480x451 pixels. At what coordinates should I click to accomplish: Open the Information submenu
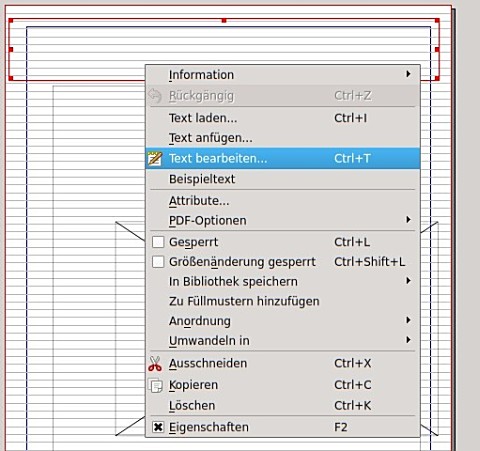point(283,75)
